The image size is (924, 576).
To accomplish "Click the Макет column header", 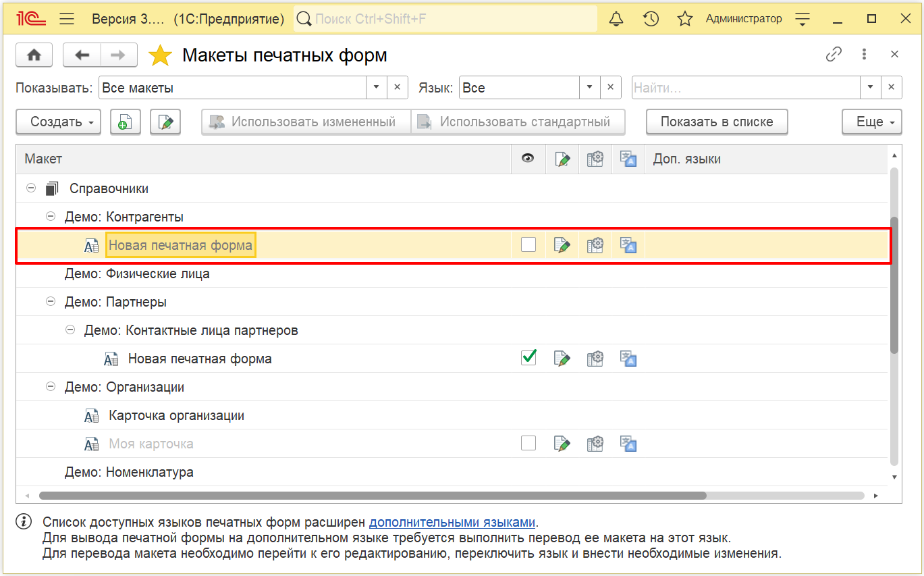I will pyautogui.click(x=263, y=159).
